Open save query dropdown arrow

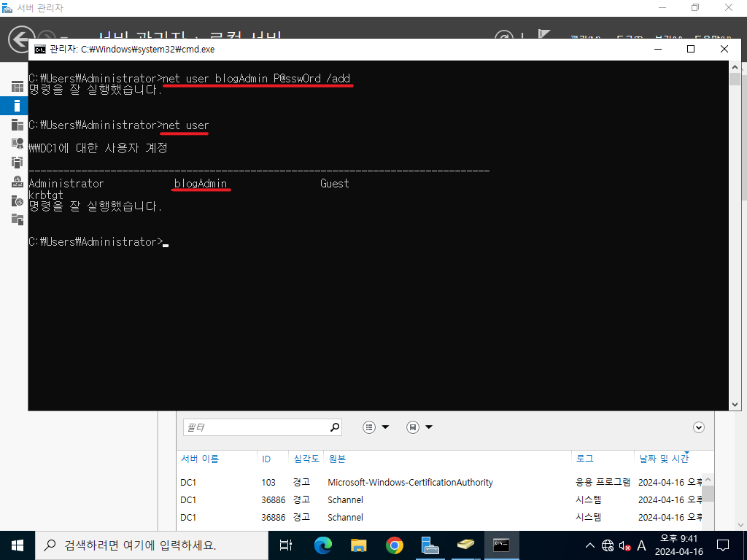[429, 427]
